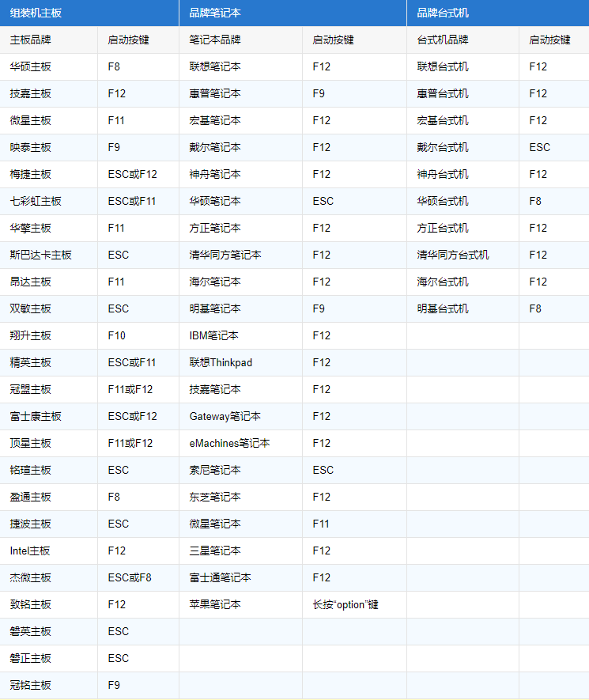This screenshot has height=700, width=589.
Task: Click the Intel主板 cell
Action: 31,551
